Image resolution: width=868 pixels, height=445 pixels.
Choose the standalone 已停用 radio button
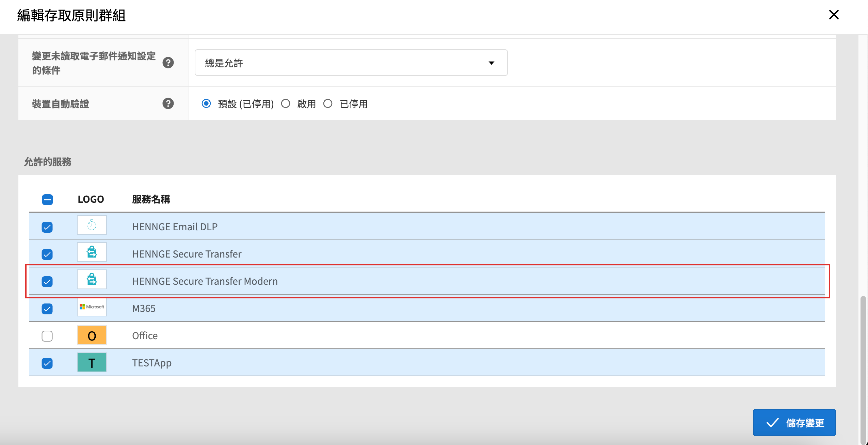[328, 103]
